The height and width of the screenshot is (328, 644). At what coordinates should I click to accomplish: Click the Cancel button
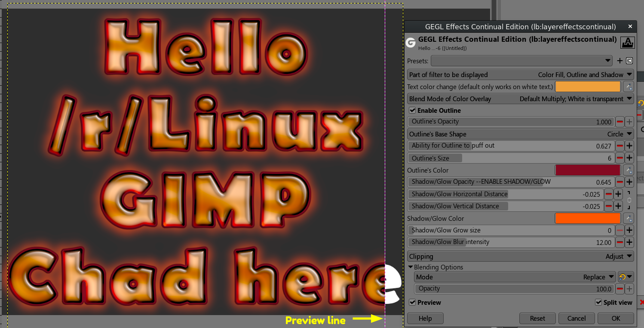[x=577, y=319]
